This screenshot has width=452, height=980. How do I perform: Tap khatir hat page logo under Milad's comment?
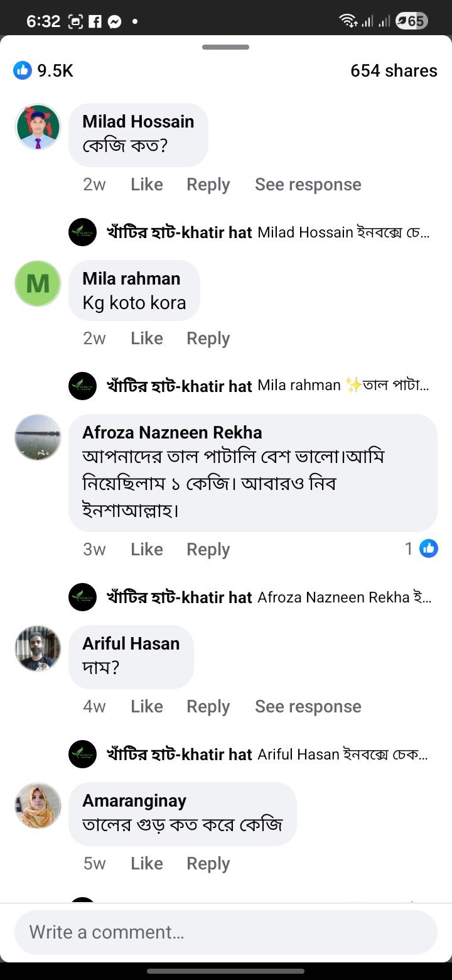click(82, 232)
